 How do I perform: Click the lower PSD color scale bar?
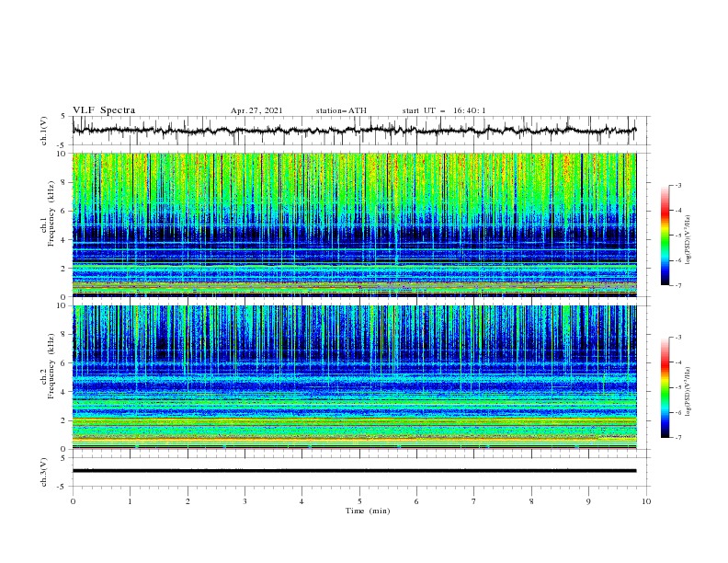pos(665,387)
